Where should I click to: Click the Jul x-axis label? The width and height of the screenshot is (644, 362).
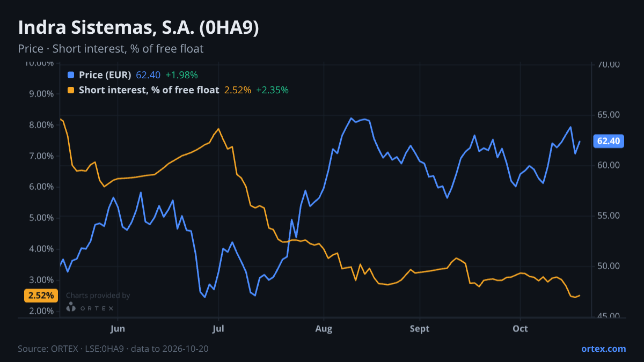218,328
